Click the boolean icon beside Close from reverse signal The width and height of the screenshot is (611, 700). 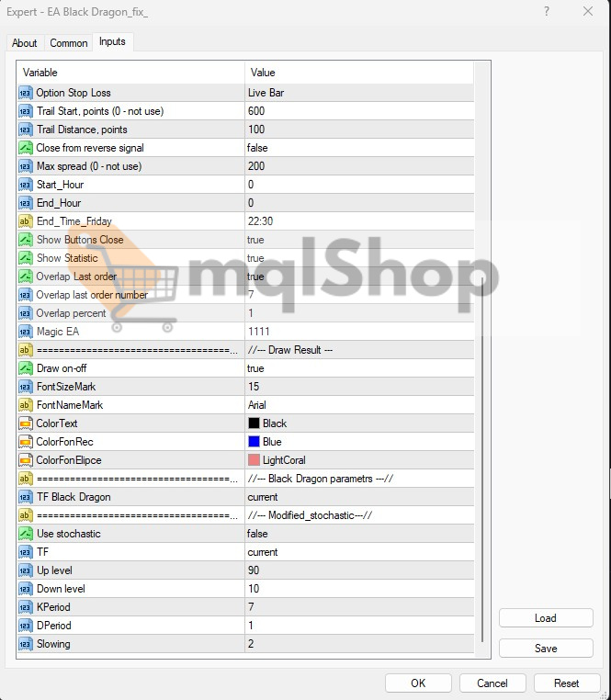(x=26, y=148)
